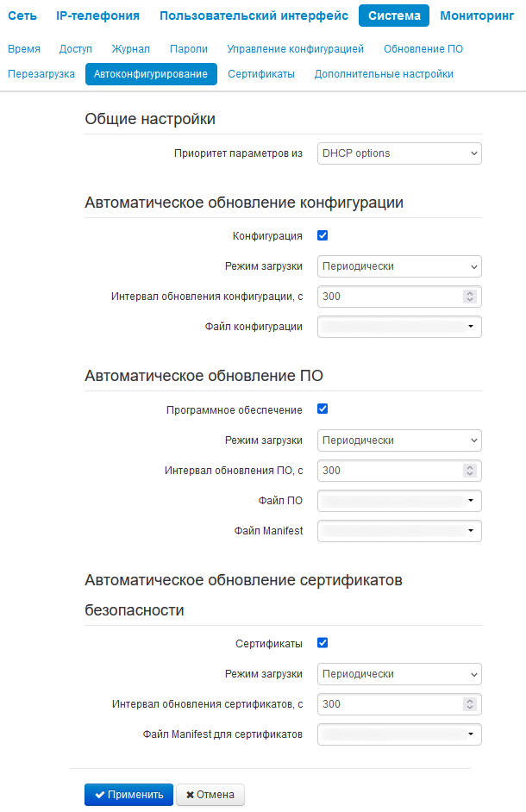Viewport: 526px width, 812px height.
Task: Click spinner arrows for configuration update interval
Action: (469, 297)
